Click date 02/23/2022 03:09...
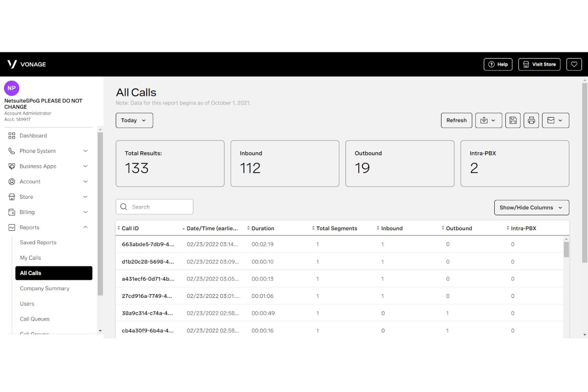Viewport: 588px width, 392px height. pyautogui.click(x=213, y=262)
